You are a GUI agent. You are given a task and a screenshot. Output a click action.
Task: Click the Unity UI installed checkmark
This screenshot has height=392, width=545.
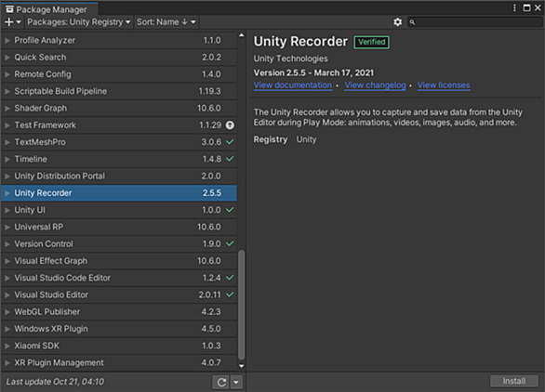click(x=230, y=210)
